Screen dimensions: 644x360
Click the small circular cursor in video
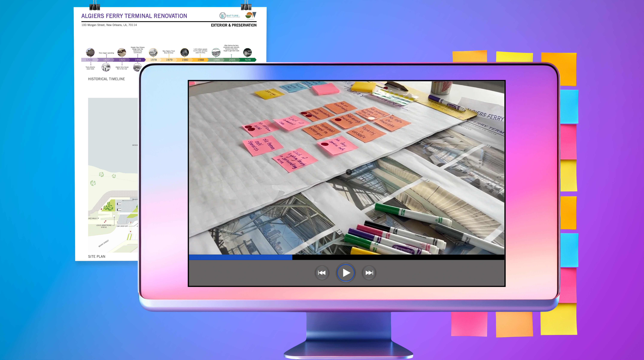click(349, 172)
